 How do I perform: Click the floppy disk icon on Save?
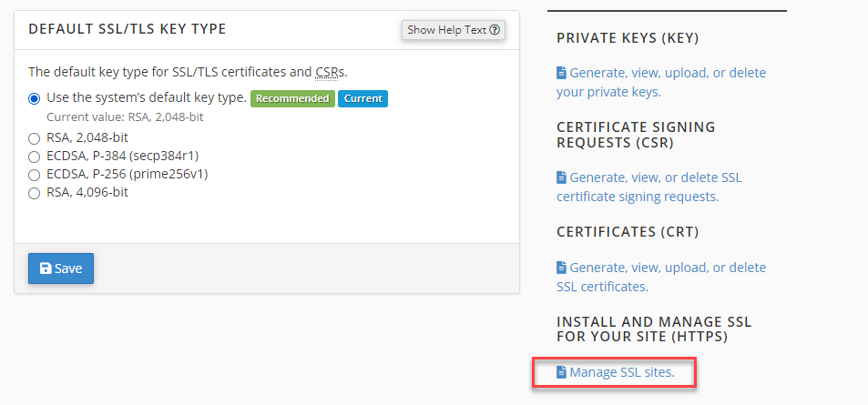pyautogui.click(x=46, y=269)
